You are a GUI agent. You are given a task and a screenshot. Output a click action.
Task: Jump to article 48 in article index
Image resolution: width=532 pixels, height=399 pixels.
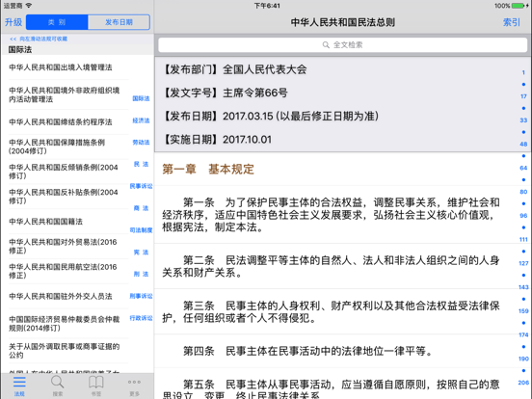[523, 144]
